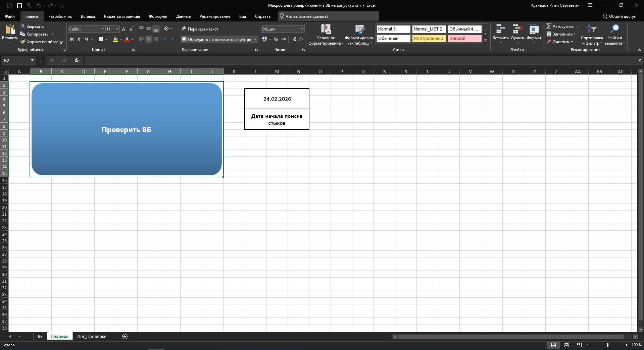The image size is (644, 350).
Task: Toggle Bold formatting button
Action: pos(71,39)
